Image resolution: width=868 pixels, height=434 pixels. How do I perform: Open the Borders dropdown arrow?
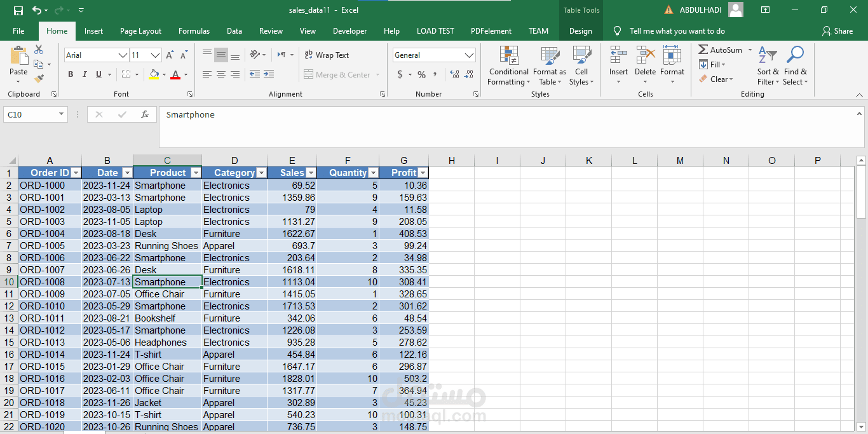137,74
